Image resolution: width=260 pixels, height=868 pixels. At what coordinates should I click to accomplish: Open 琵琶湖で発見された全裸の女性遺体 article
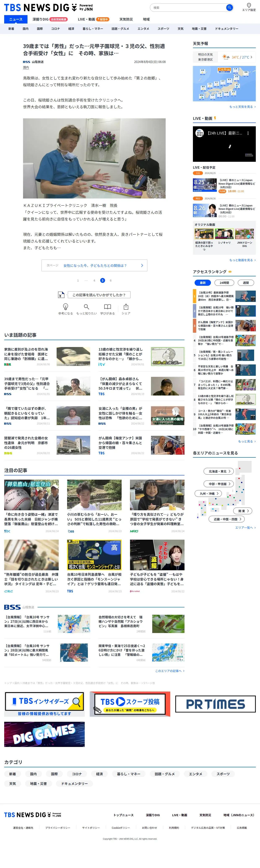47,445
